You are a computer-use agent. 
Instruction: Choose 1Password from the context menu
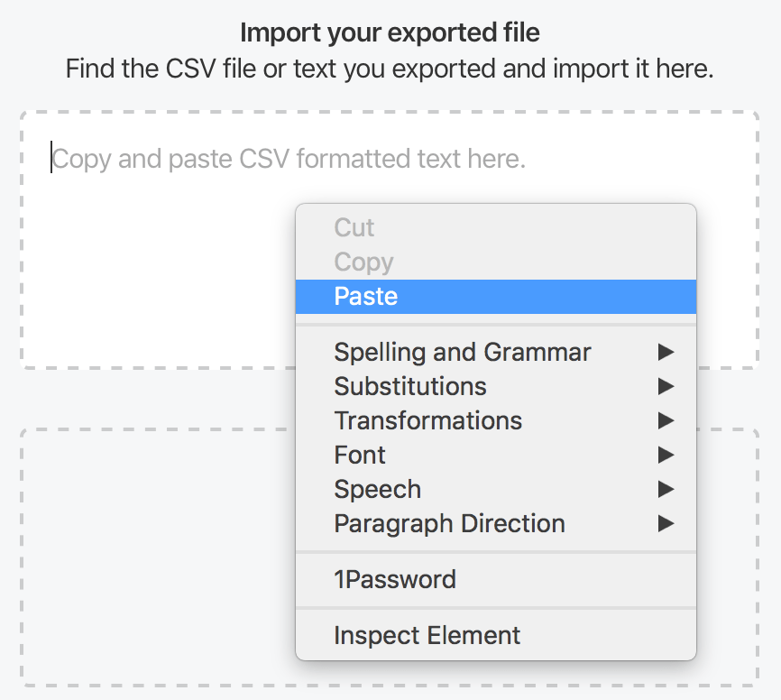pos(395,579)
